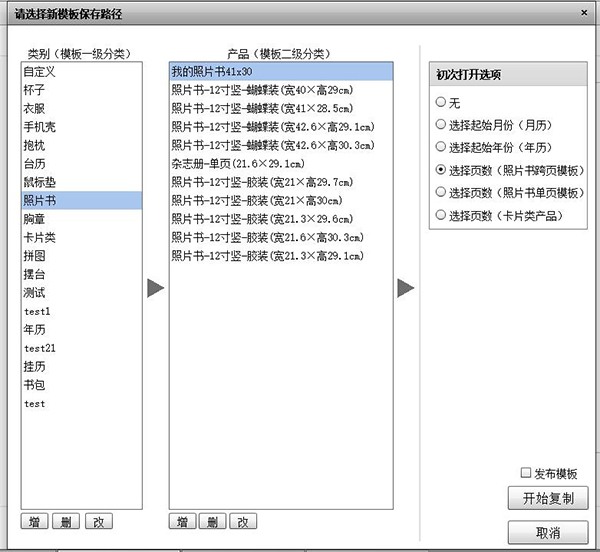Select test21 category
The image size is (600, 552).
tap(82, 348)
